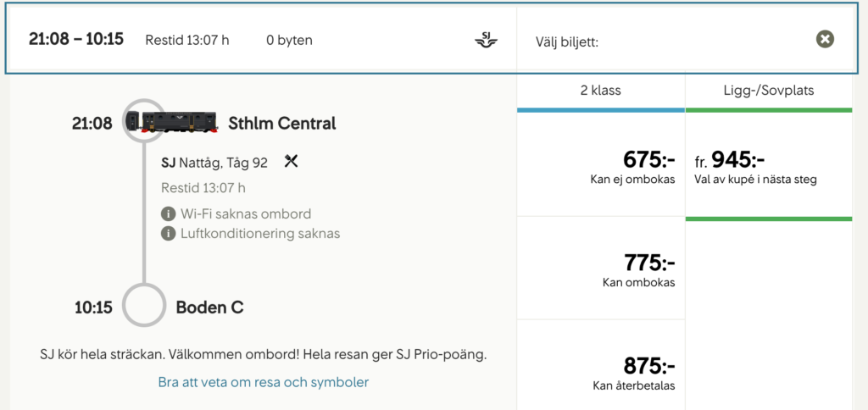Viewport: 868px width, 410px height.
Task: Select the 875:- refundable ticket
Action: click(601, 365)
